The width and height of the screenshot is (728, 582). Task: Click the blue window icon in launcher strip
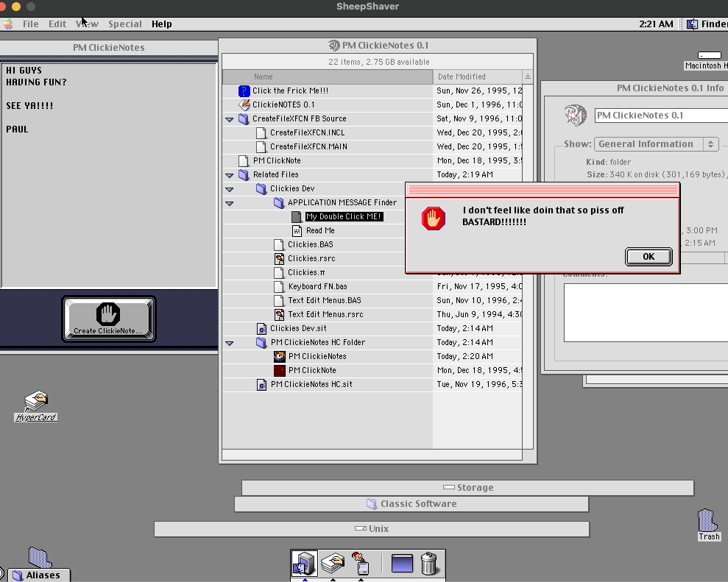402,564
